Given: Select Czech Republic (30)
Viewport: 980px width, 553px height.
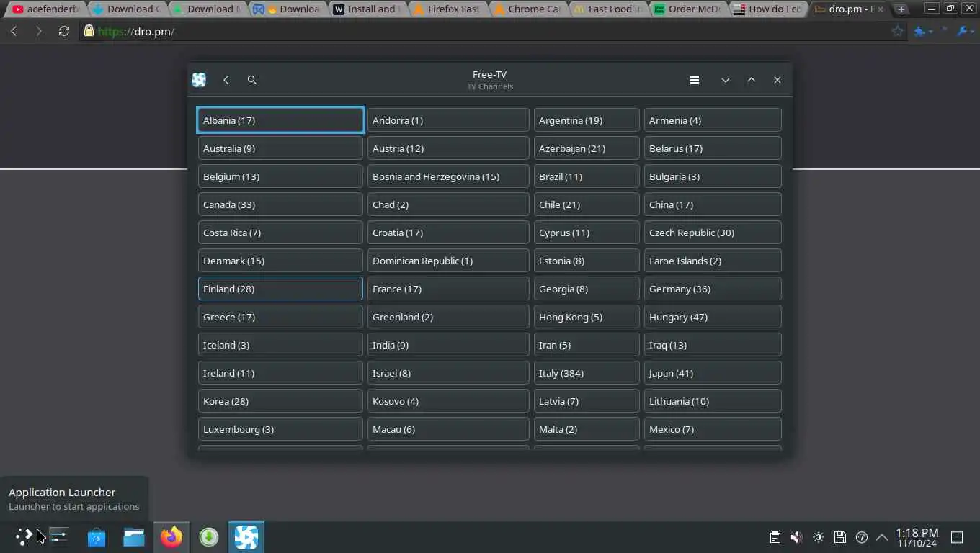Looking at the screenshot, I should pos(713,233).
